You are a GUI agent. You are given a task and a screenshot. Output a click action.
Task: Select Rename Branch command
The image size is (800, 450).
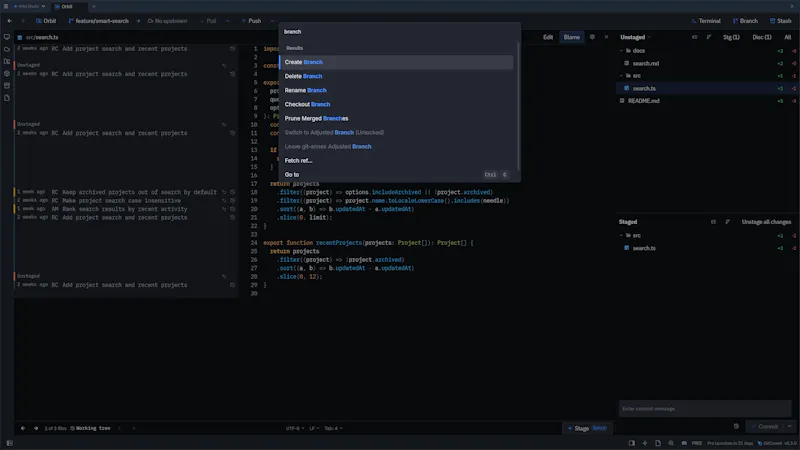(x=396, y=90)
